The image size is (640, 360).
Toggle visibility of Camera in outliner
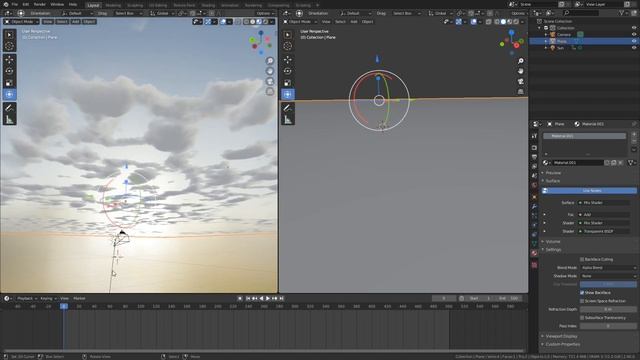tap(634, 35)
